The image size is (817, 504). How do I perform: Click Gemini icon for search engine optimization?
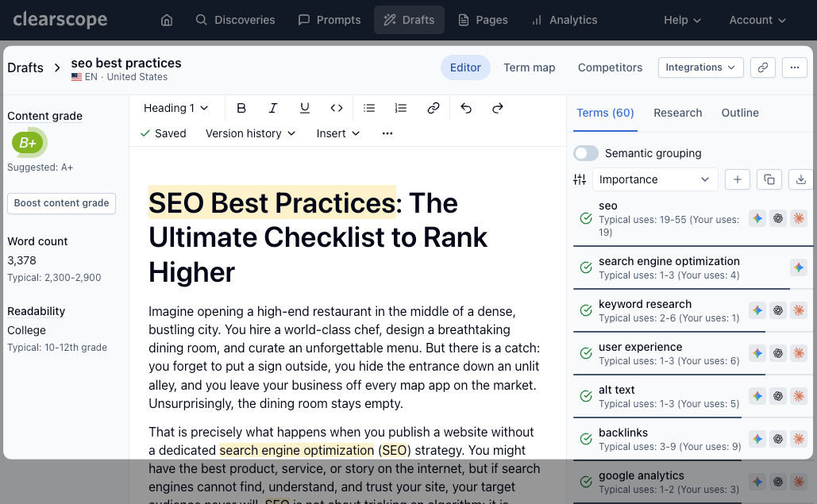(x=798, y=267)
